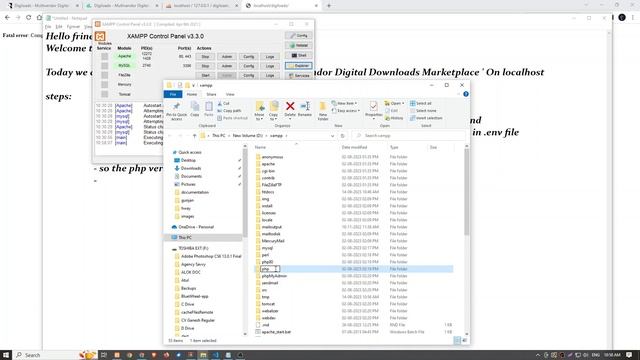
Task: Open the File tab in Explorer
Action: click(173, 94)
